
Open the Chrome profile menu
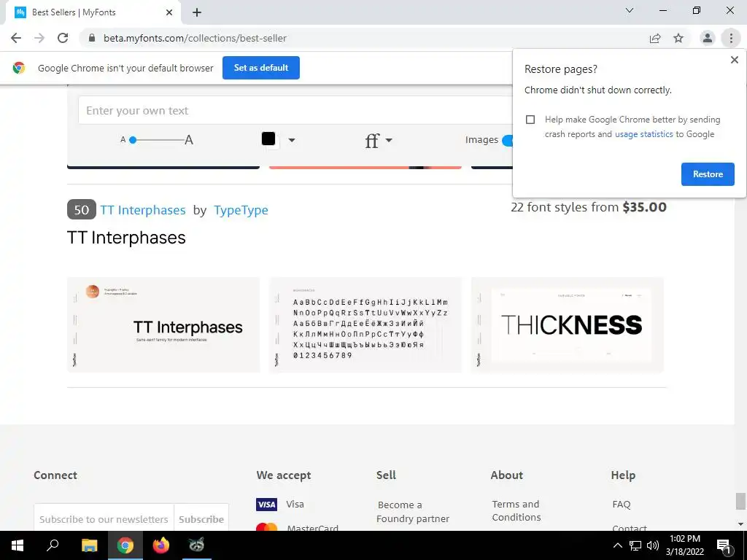(708, 38)
